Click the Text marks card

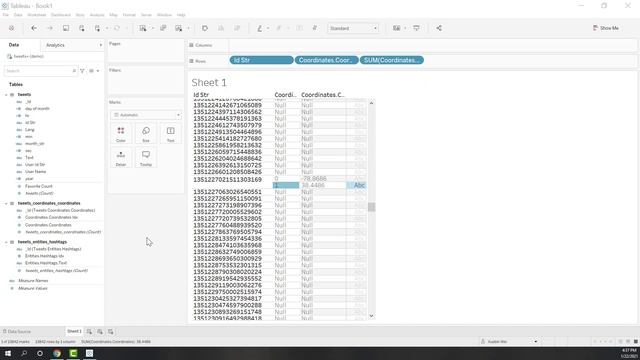[x=171, y=134]
